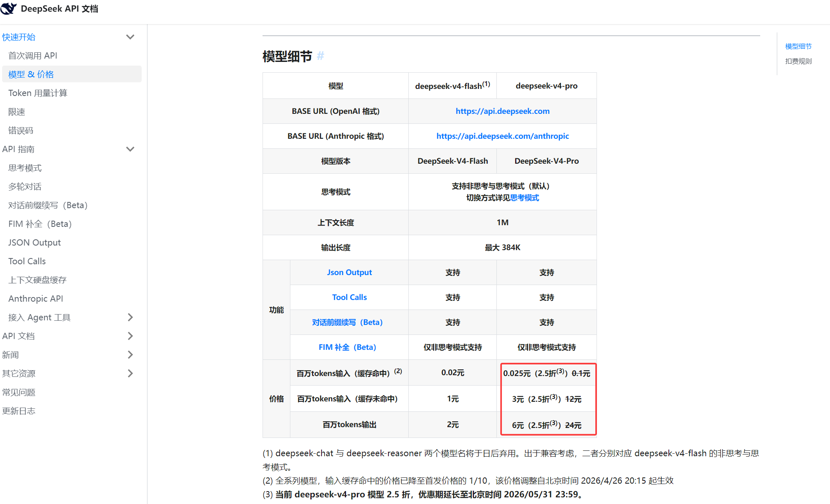This screenshot has width=830, height=504.
Task: Click the 百万tokens输出 row label
Action: [x=349, y=425]
